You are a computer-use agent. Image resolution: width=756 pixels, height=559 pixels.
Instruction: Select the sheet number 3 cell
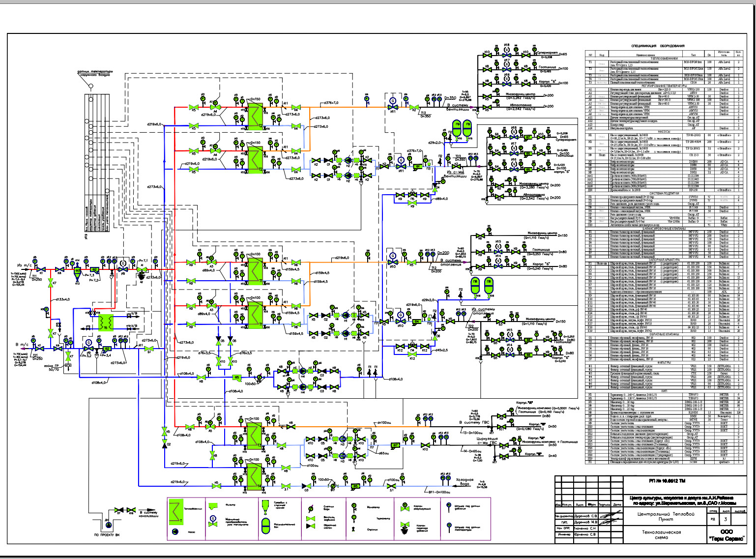pyautogui.click(x=726, y=518)
